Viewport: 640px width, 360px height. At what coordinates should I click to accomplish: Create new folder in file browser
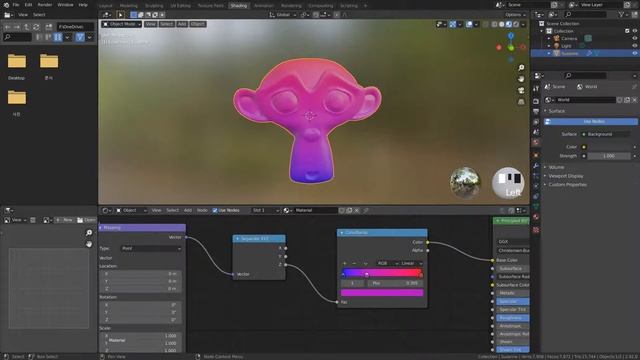coord(49,27)
